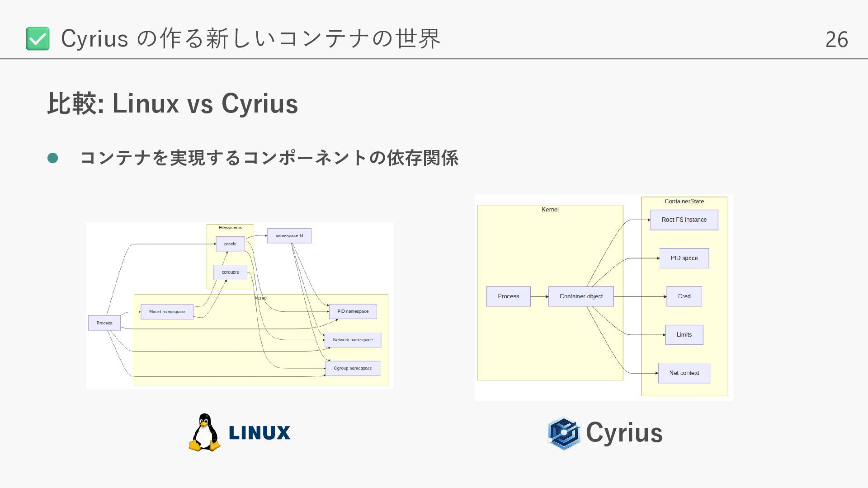Click the LINUX wordmark text
This screenshot has width=868, height=488.
[x=259, y=433]
